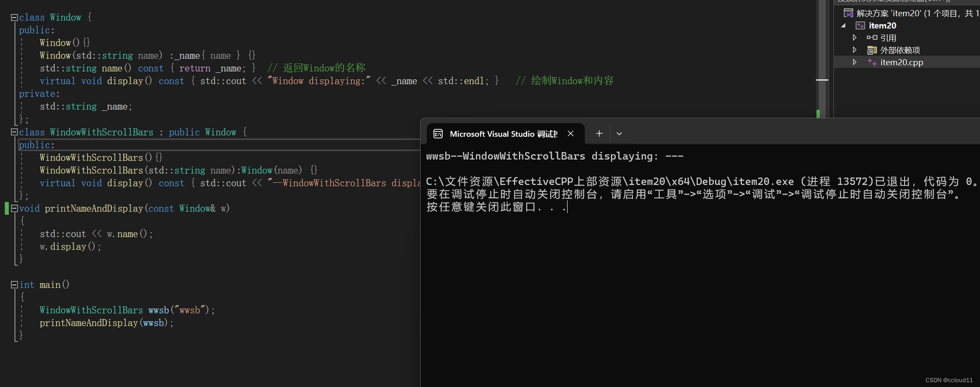Expand the 引用 references node
The height and width of the screenshot is (387, 980).
[x=855, y=38]
